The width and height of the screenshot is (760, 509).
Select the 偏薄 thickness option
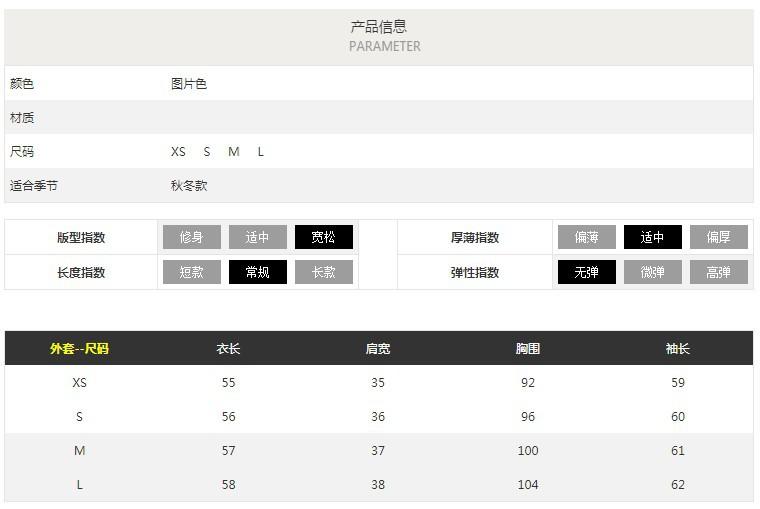pyautogui.click(x=586, y=237)
